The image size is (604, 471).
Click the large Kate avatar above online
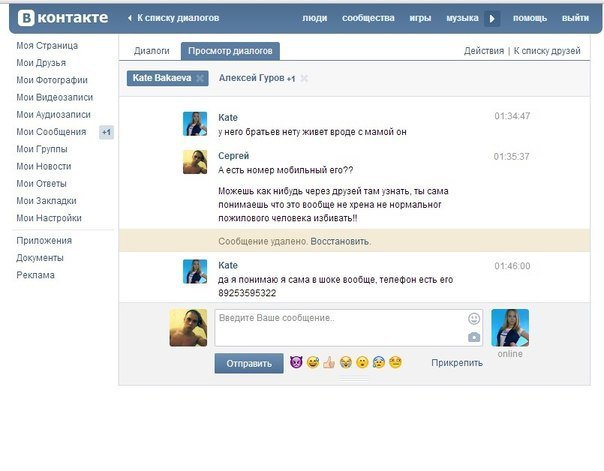[510, 328]
